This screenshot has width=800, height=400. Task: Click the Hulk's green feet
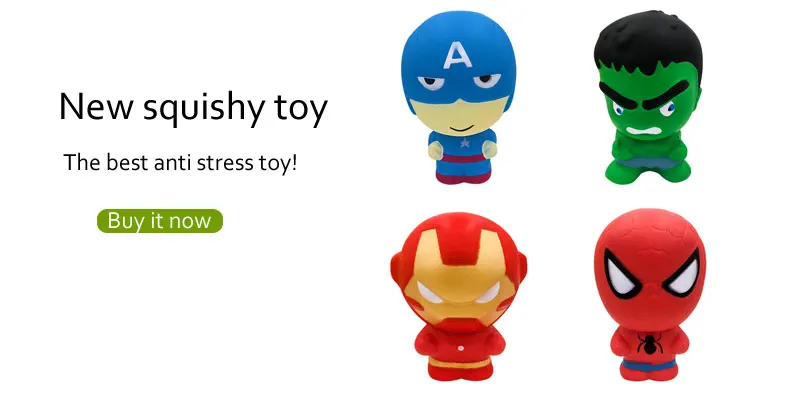648,172
